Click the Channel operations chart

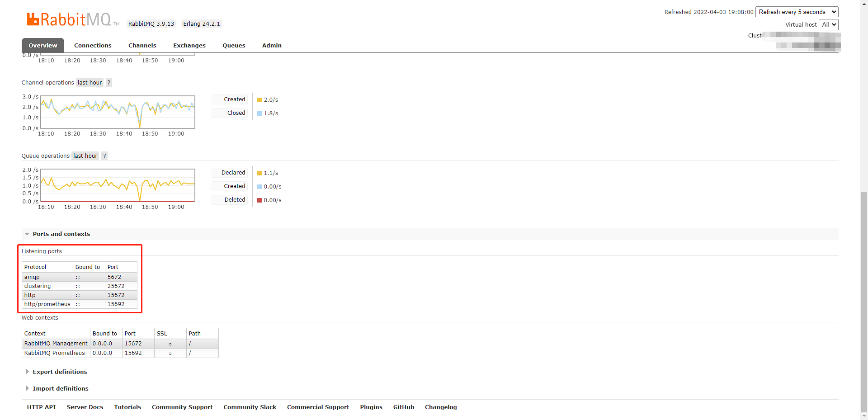click(118, 112)
